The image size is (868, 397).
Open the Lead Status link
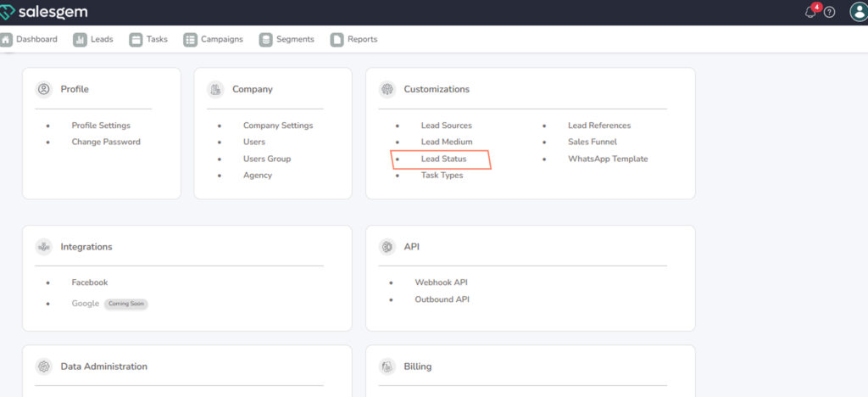click(x=443, y=159)
